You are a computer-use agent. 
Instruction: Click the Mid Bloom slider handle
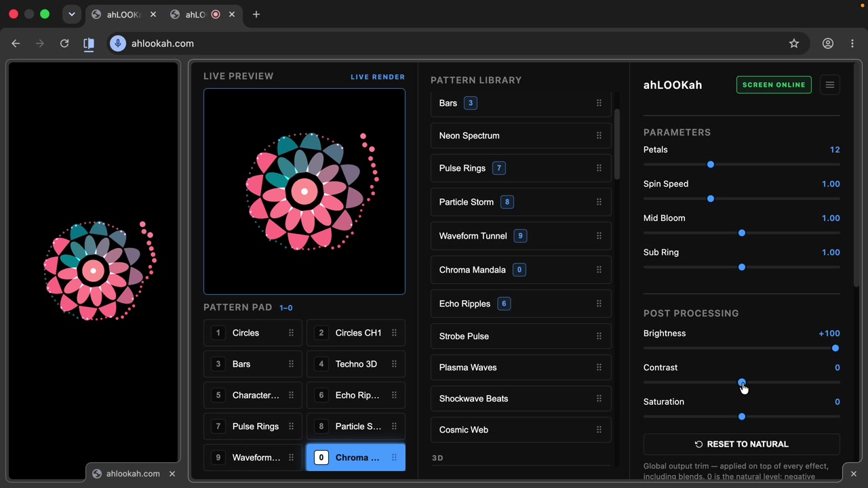(x=742, y=233)
